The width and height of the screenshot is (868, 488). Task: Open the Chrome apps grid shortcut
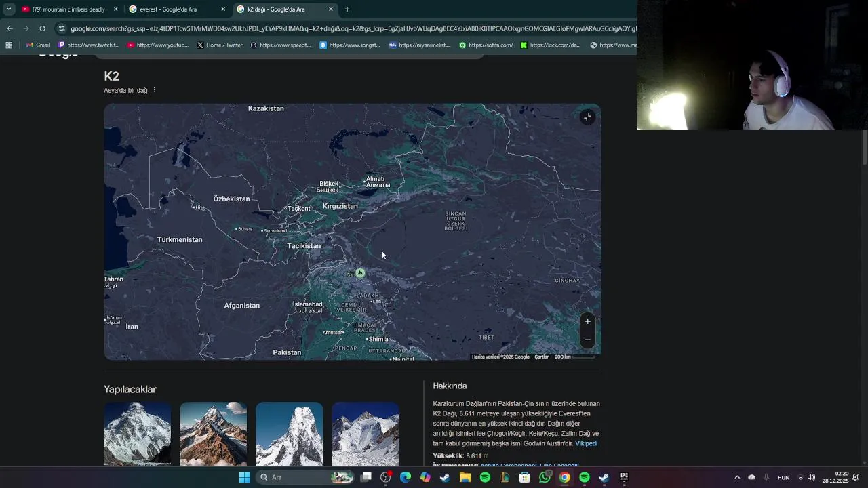click(x=9, y=45)
